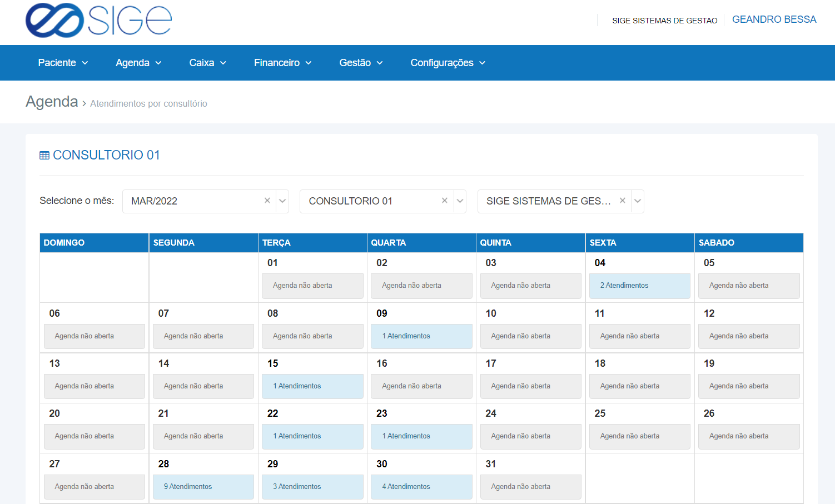Click the SIGE SISTEMAS DE GES... select field
This screenshot has width=835, height=504.
(x=561, y=201)
